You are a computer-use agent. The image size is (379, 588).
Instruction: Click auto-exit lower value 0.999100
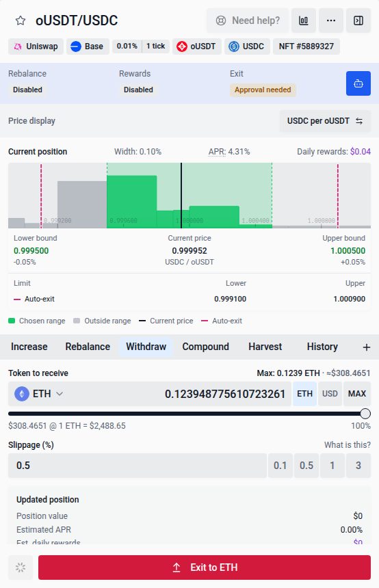[231, 299]
